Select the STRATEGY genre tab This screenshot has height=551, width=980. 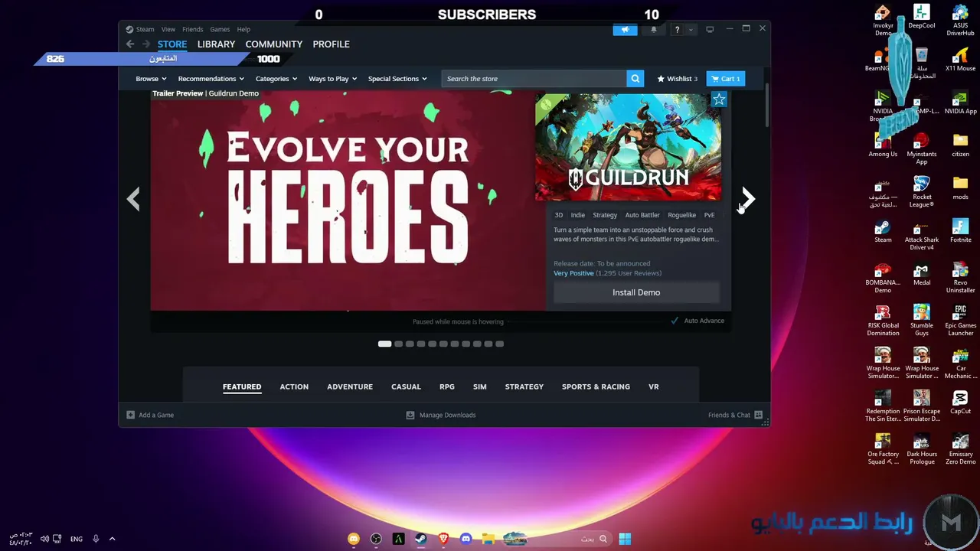point(524,386)
